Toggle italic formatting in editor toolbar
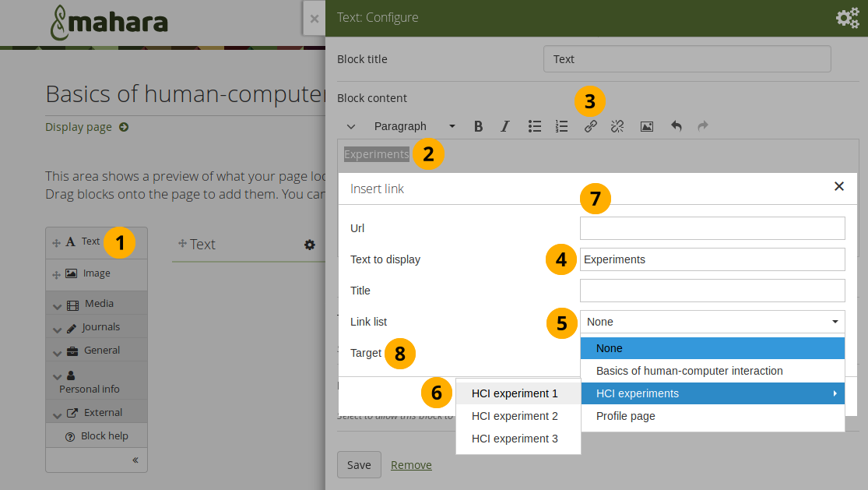 click(505, 126)
